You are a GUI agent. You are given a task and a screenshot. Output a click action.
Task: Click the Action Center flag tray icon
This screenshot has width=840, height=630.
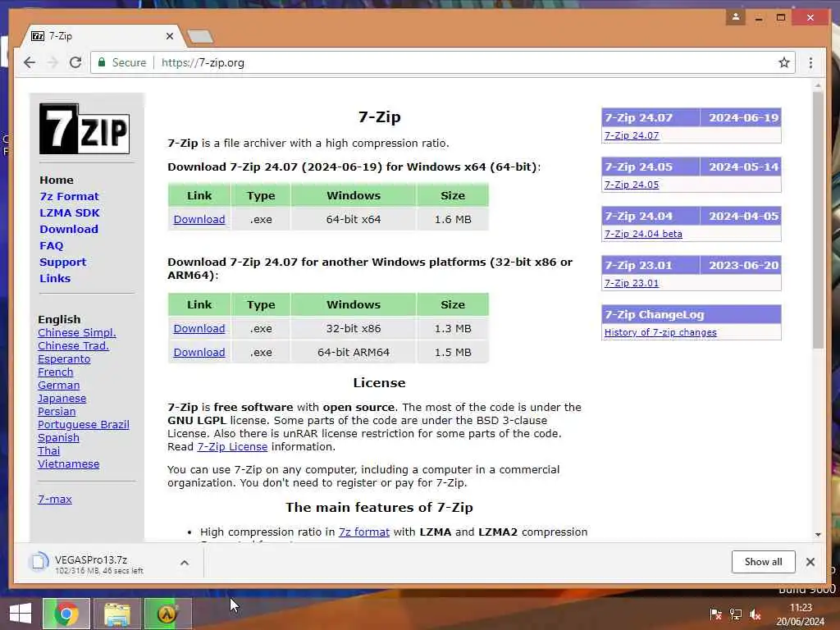click(x=715, y=614)
